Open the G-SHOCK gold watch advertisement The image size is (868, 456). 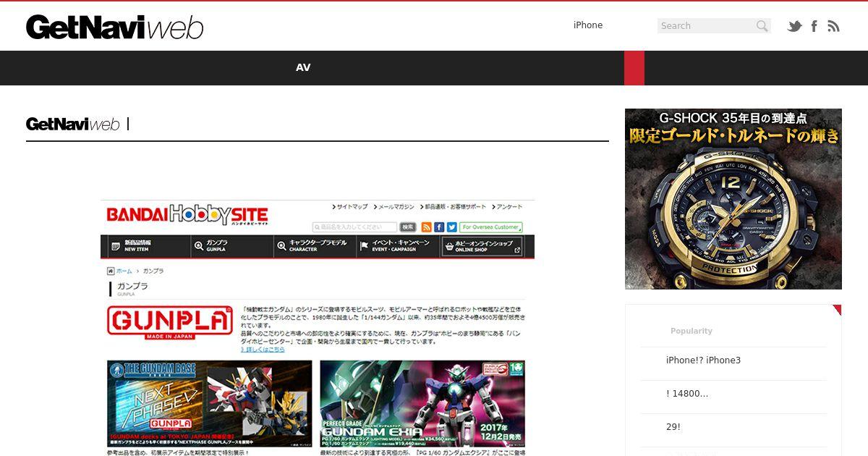click(733, 199)
